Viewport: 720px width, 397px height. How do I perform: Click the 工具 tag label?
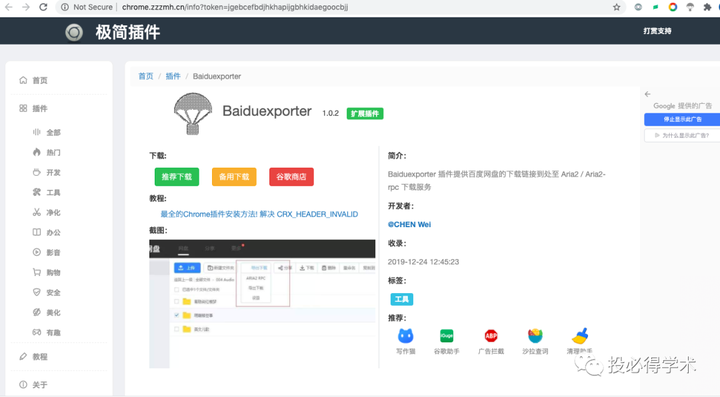tap(402, 299)
